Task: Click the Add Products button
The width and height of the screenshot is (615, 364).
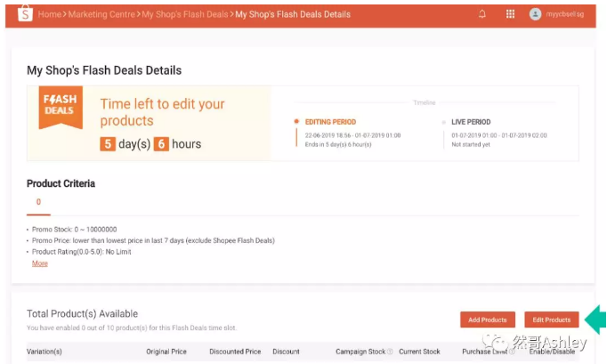Action: (x=488, y=320)
